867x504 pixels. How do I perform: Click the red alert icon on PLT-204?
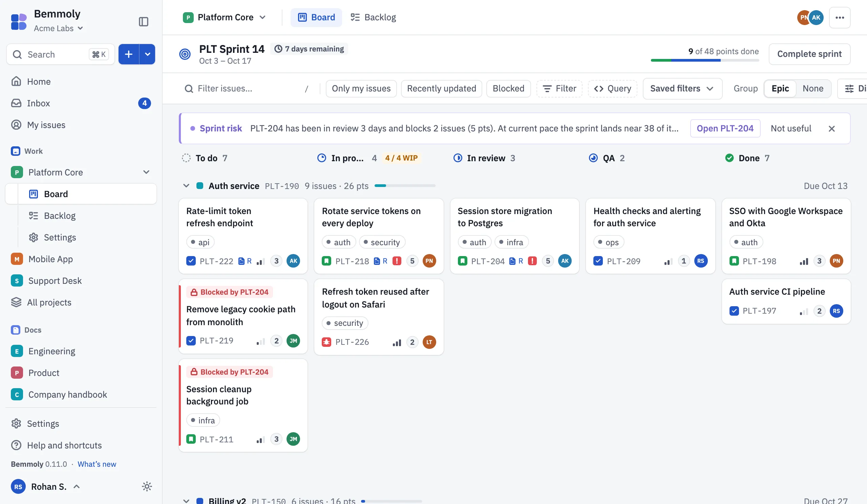point(532,261)
